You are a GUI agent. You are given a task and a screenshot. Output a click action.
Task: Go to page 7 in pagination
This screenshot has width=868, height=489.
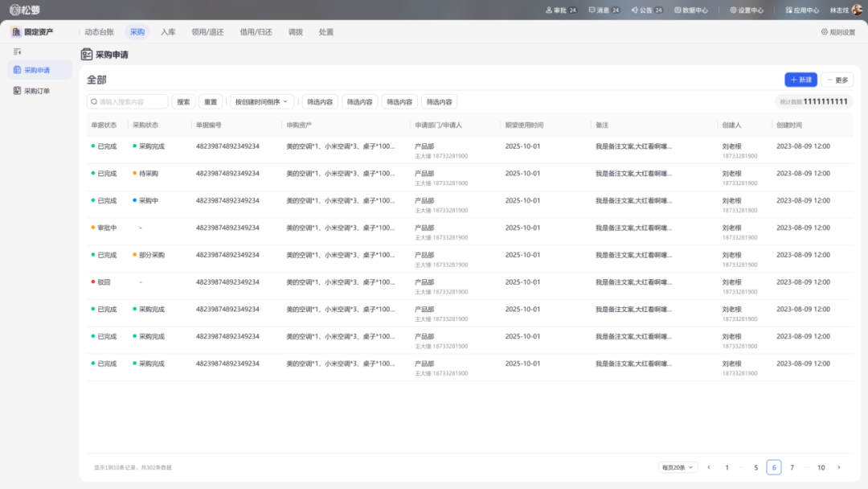tap(792, 467)
